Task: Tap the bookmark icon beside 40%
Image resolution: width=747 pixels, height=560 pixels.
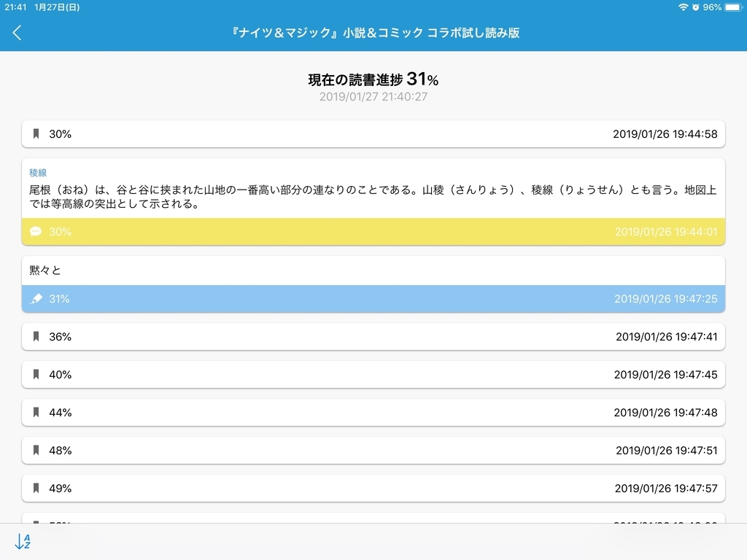Action: tap(36, 375)
